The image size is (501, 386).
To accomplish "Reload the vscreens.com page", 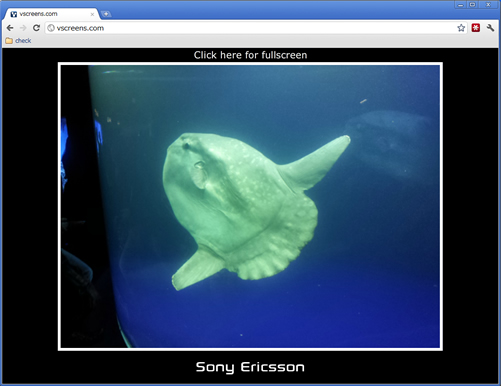I will click(x=36, y=28).
